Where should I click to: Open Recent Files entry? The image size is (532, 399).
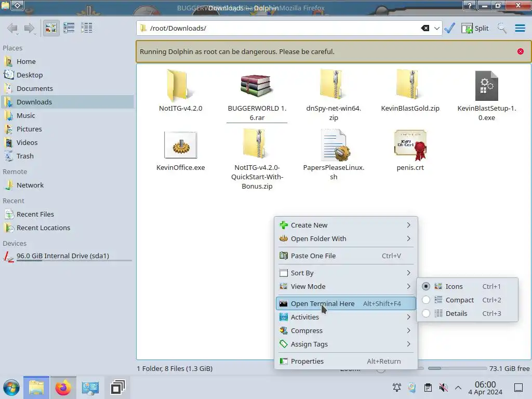pos(67,215)
